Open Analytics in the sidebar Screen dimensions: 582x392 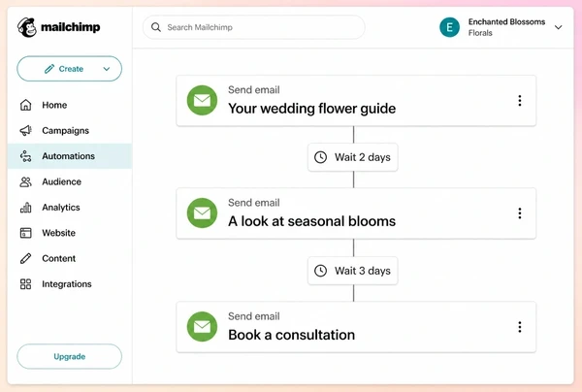(70, 208)
